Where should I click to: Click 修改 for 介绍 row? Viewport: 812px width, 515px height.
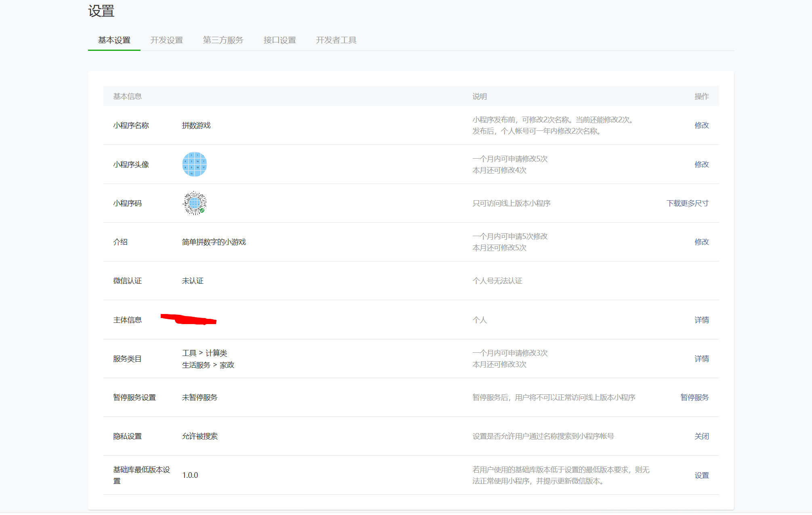[701, 242]
